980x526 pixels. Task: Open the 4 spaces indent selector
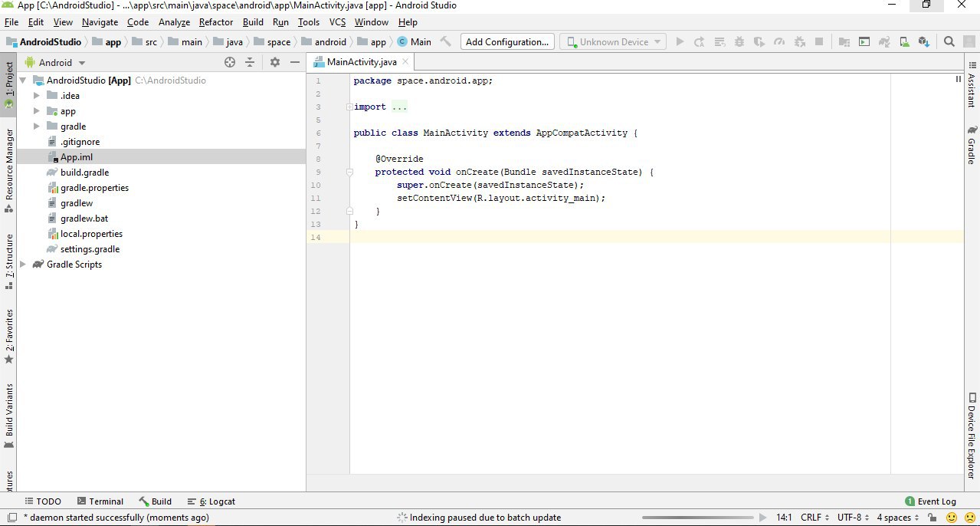pyautogui.click(x=897, y=518)
